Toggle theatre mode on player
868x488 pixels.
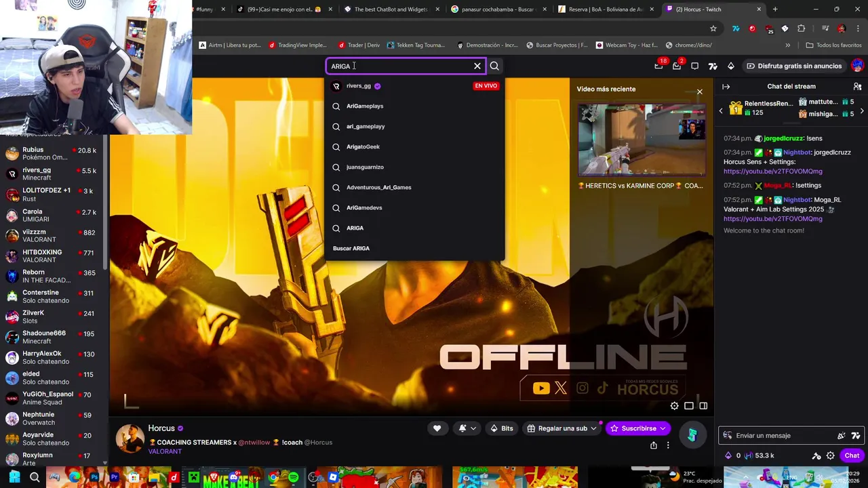688,406
